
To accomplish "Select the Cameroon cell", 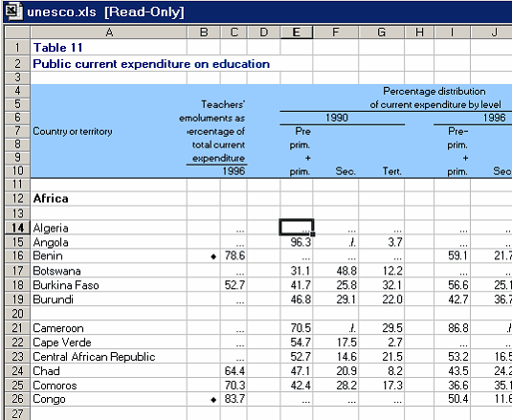I will (109, 327).
